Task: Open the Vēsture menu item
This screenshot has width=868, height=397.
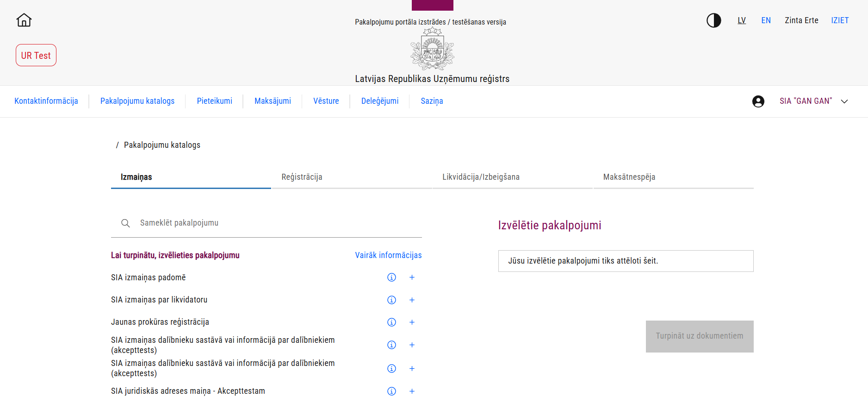Action: pyautogui.click(x=326, y=101)
